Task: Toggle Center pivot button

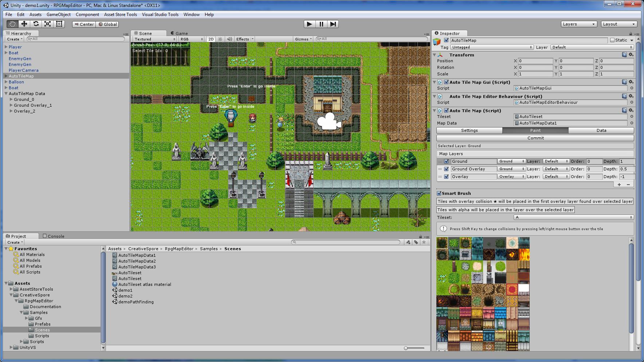Action: (84, 24)
